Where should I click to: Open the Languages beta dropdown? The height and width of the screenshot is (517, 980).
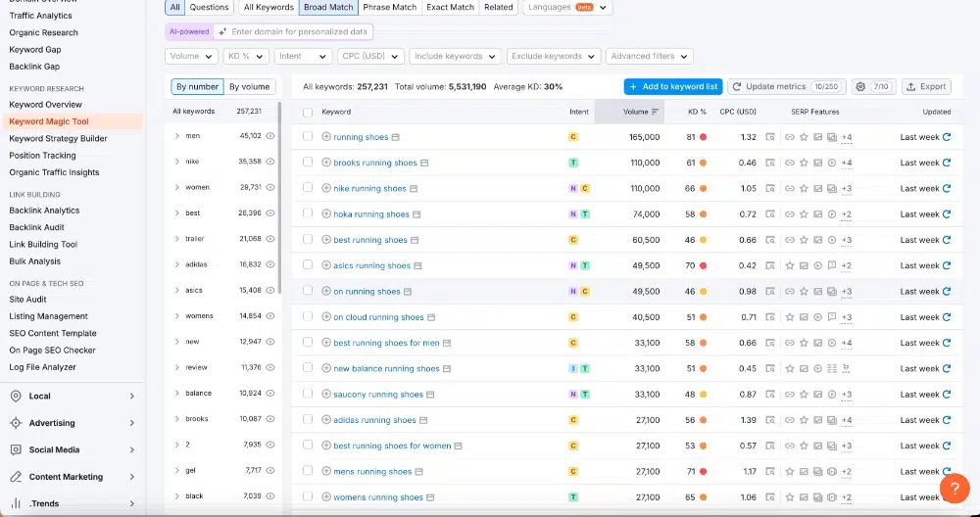tap(567, 8)
